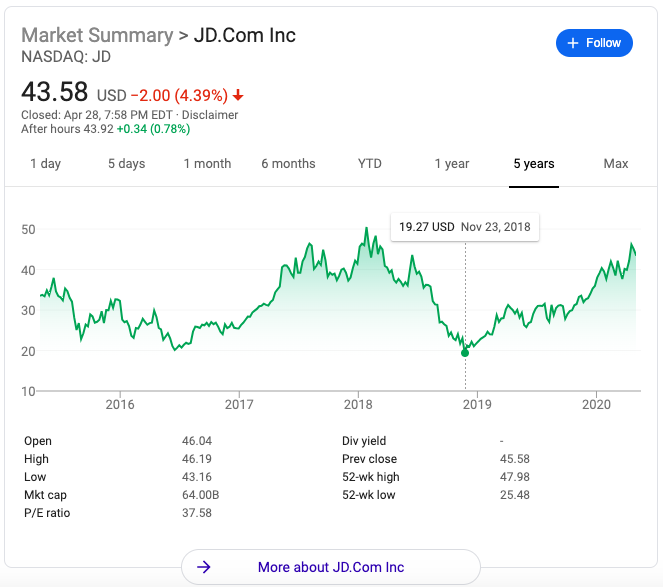Image resolution: width=663 pixels, height=587 pixels.
Task: Switch to the 5 days range
Action: [x=127, y=164]
